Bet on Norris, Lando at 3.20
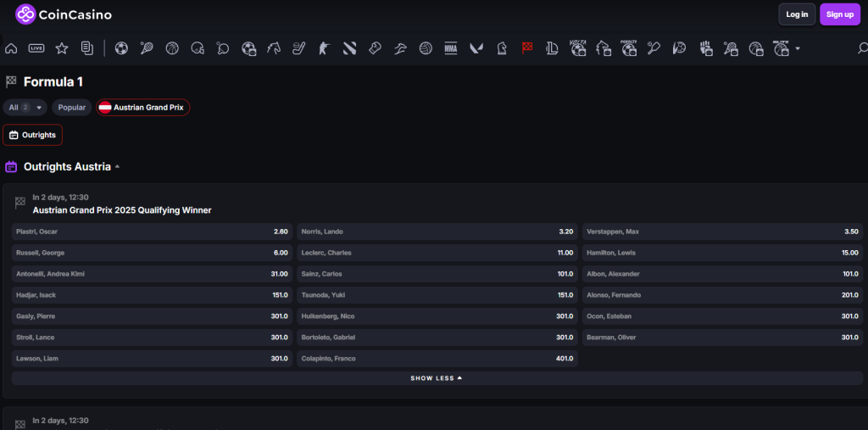This screenshot has height=430, width=868. pos(437,232)
